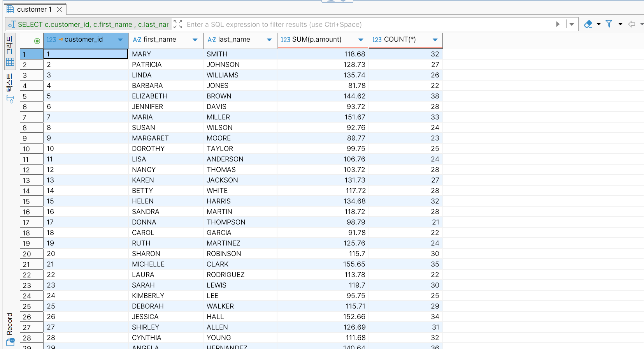Expand the COUNT(*) column dropdown arrow
Viewport: 644px width, 349px height.
435,40
